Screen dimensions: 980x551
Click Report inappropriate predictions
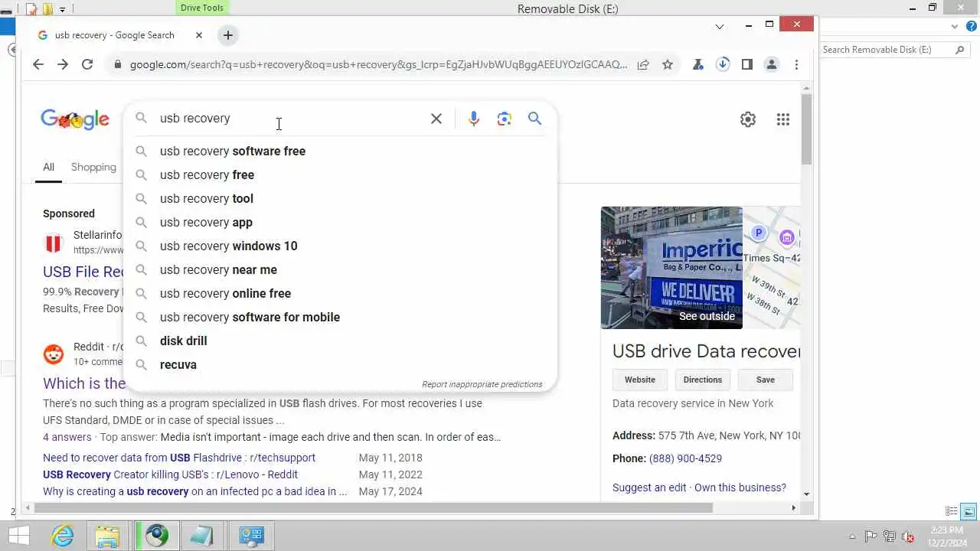(x=482, y=384)
